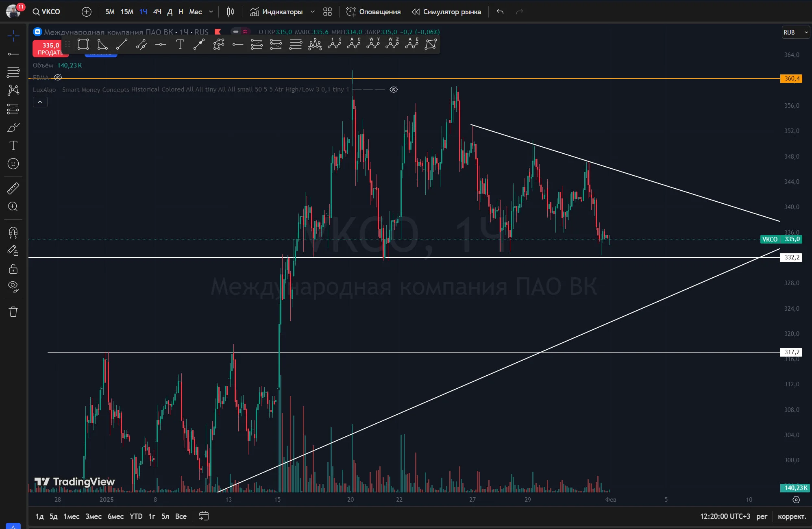Screen dimensions: 812x529
Task: Select the orange 360,4 price level label
Action: (x=791, y=78)
